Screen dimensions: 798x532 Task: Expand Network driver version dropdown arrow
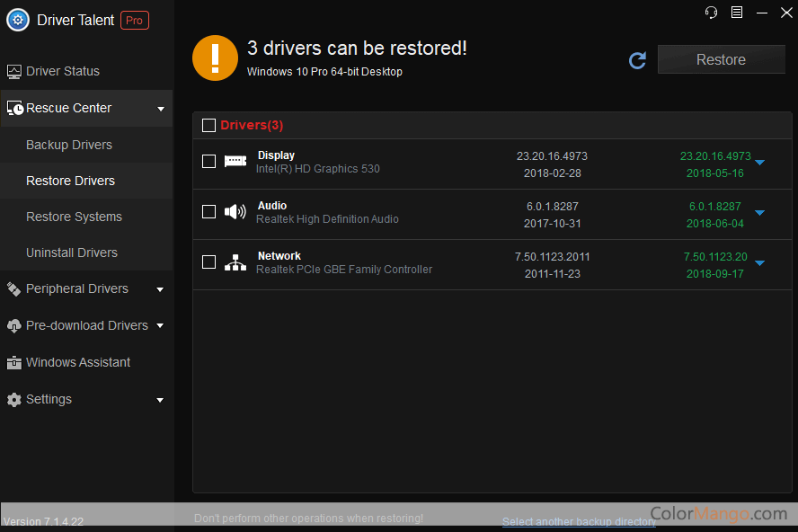coord(759,263)
